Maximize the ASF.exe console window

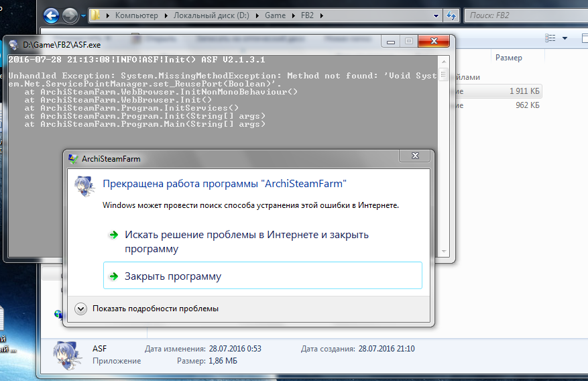(x=409, y=41)
